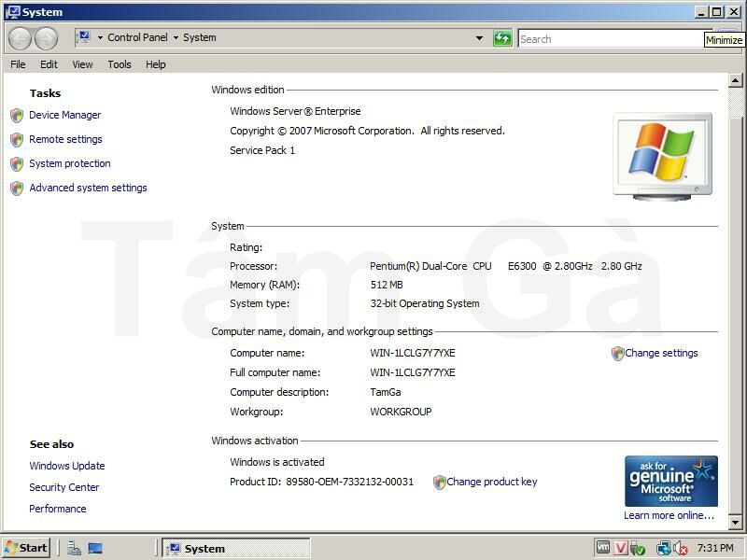Click the Back navigation button

click(x=20, y=38)
